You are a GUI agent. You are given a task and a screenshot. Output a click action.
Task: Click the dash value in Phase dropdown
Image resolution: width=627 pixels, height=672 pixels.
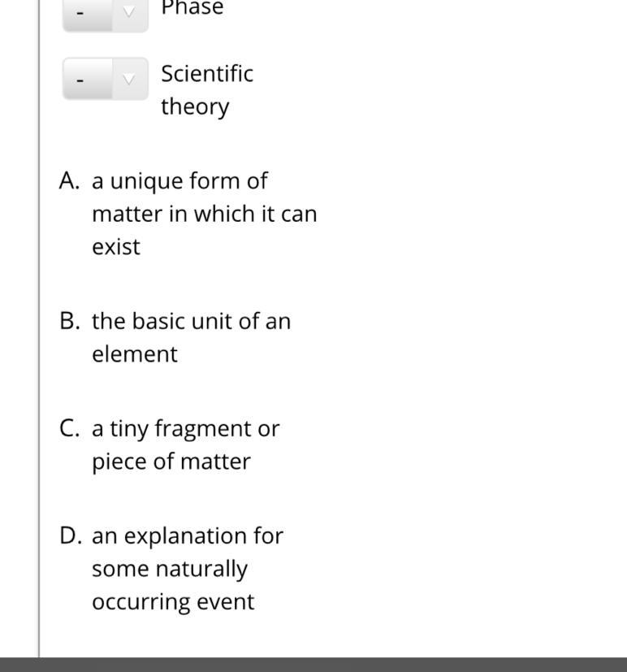pos(80,13)
